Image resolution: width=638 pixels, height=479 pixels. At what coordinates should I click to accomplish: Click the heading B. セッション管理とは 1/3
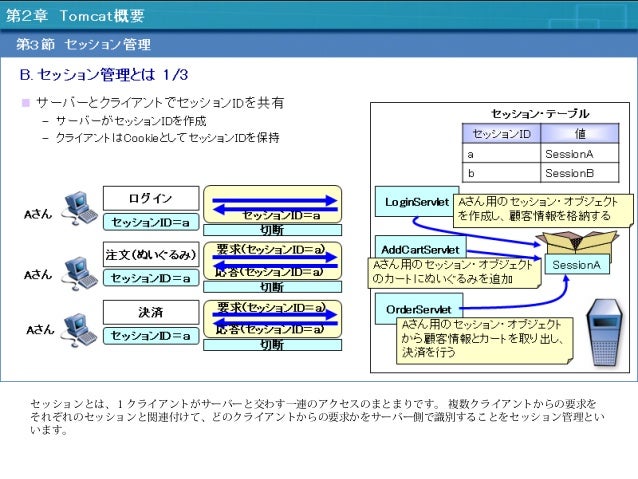104,74
